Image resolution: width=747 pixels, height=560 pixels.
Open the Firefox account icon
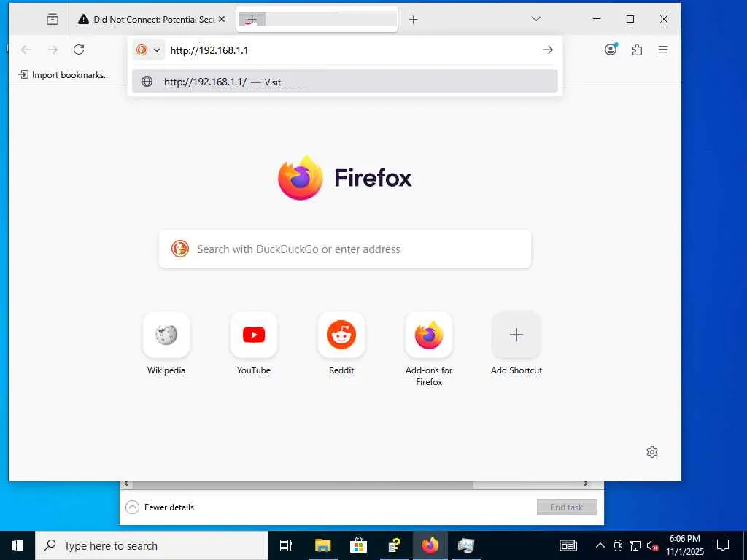(611, 49)
